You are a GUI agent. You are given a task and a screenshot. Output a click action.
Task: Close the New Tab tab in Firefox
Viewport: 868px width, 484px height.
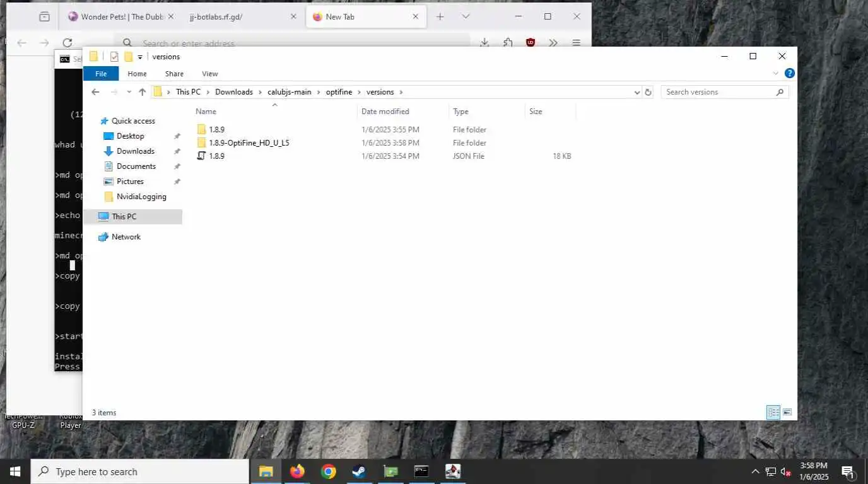415,17
